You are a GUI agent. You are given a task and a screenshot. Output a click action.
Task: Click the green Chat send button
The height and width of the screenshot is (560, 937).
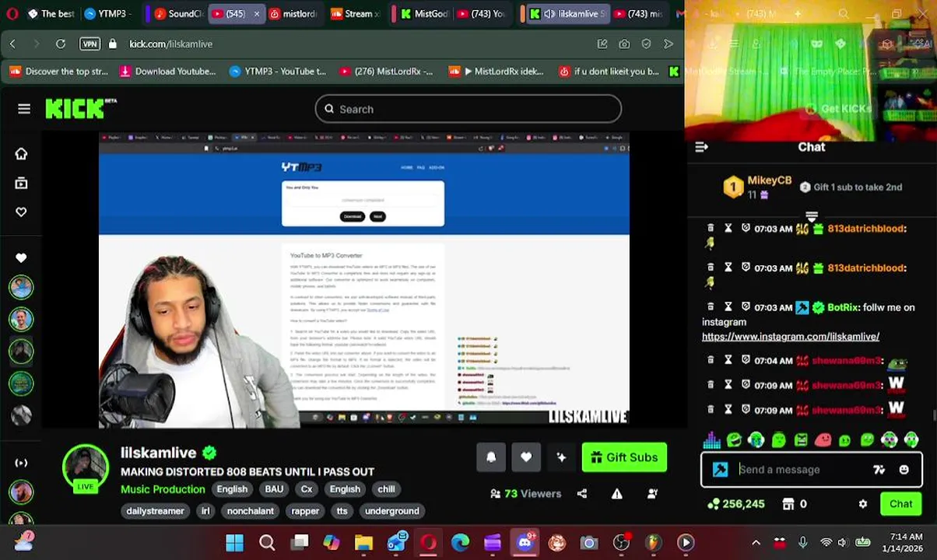point(901,504)
